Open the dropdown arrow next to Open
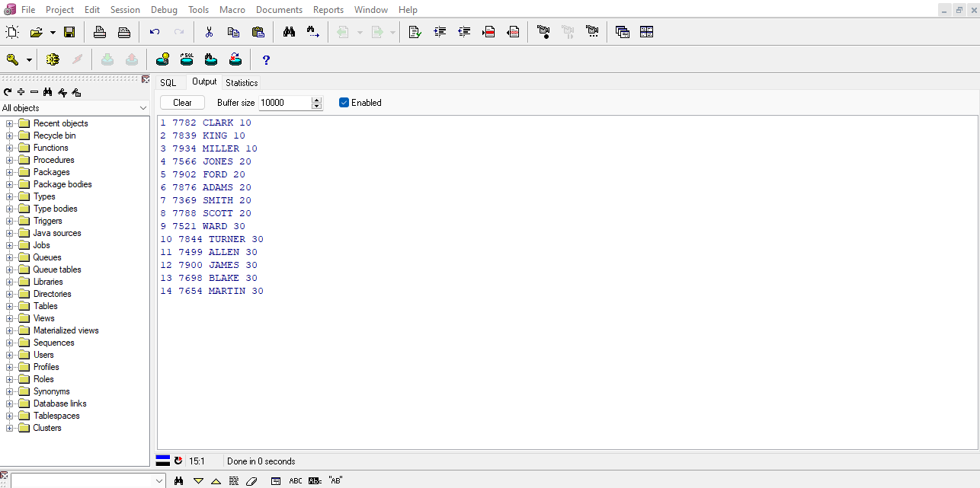980x488 pixels. (53, 32)
